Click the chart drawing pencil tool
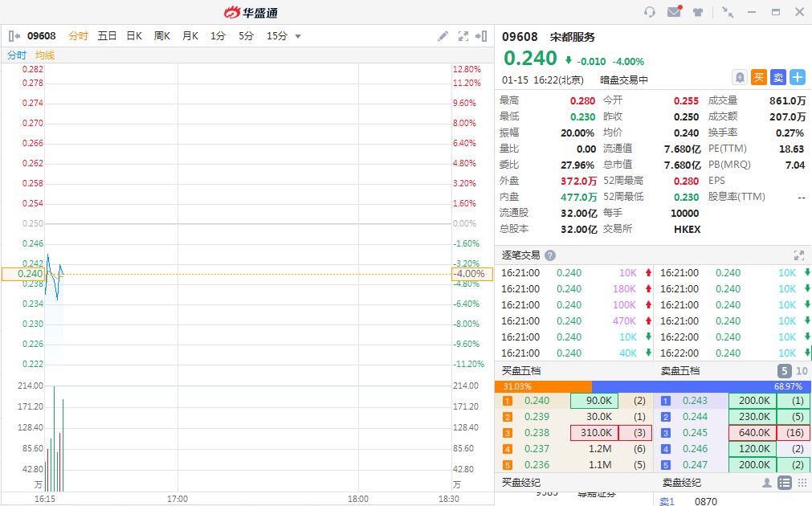This screenshot has height=506, width=812. tap(443, 36)
